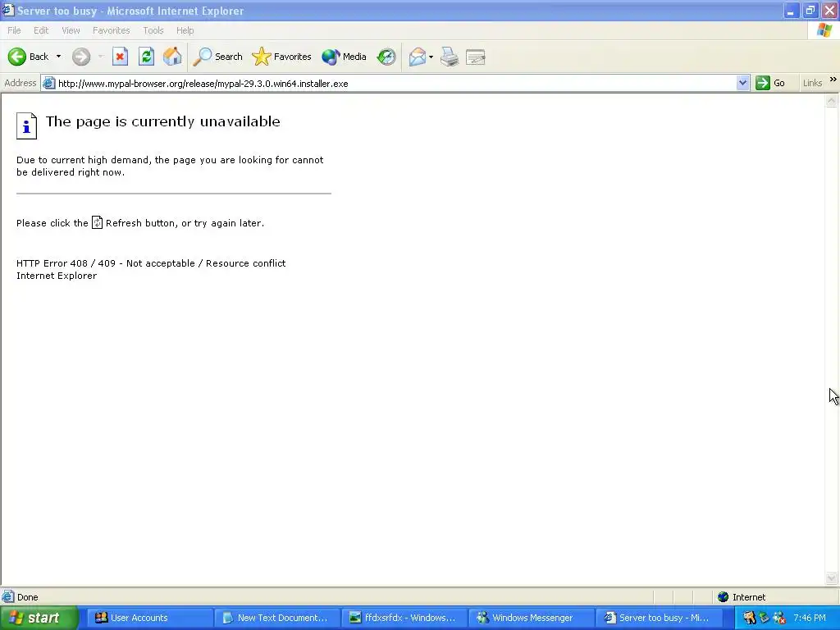The height and width of the screenshot is (630, 840).
Task: Click the Done status bar page icon
Action: point(7,597)
